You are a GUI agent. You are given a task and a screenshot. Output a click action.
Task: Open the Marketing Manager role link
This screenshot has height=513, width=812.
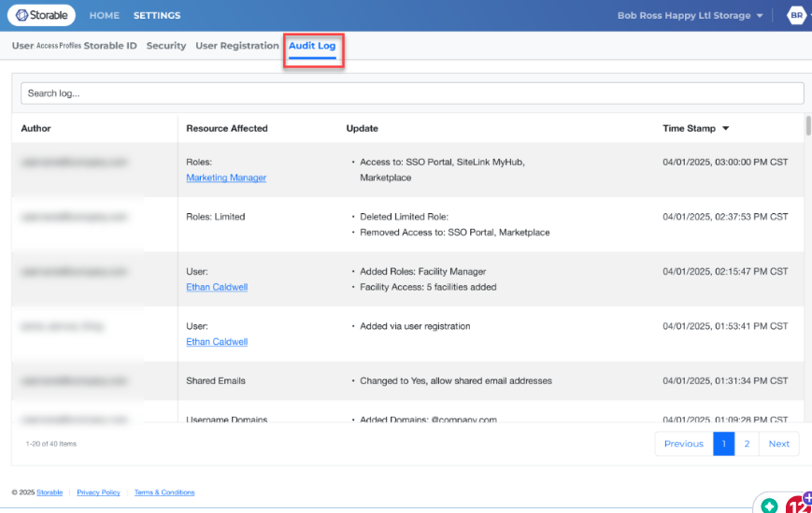(226, 178)
